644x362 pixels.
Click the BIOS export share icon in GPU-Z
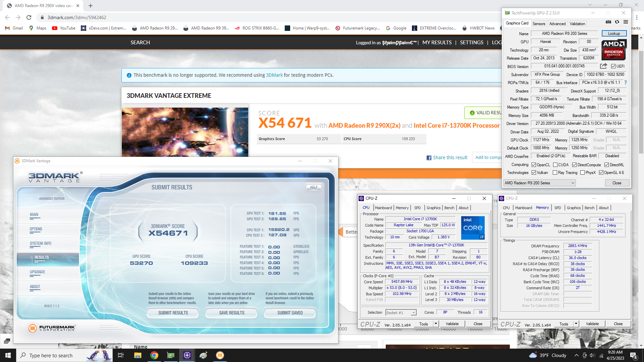[x=603, y=66]
